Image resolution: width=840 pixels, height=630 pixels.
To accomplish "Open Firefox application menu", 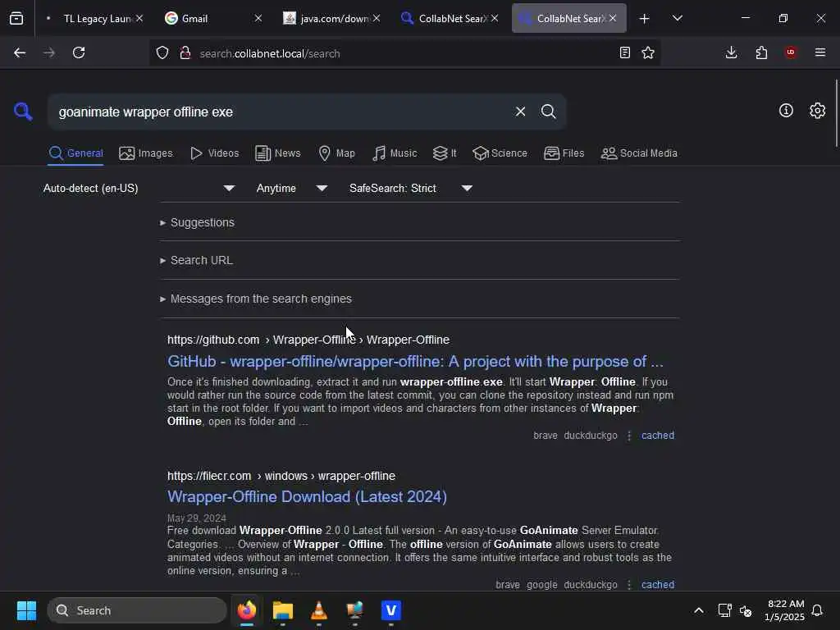I will point(820,52).
